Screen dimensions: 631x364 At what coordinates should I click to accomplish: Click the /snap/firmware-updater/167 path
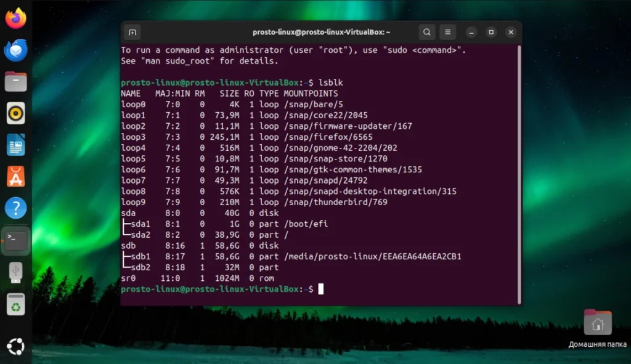pos(348,126)
